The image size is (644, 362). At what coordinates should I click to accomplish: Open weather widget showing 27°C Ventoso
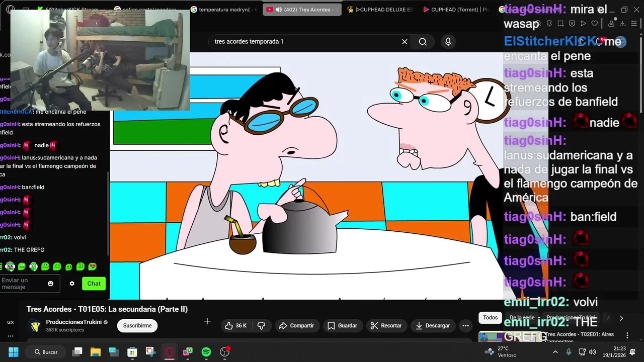click(501, 352)
